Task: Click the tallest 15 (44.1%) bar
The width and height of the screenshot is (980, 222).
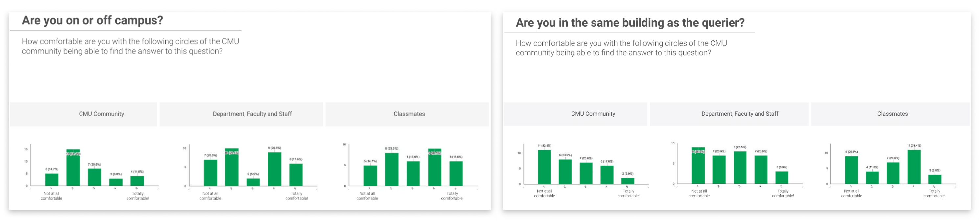Action: coord(73,167)
